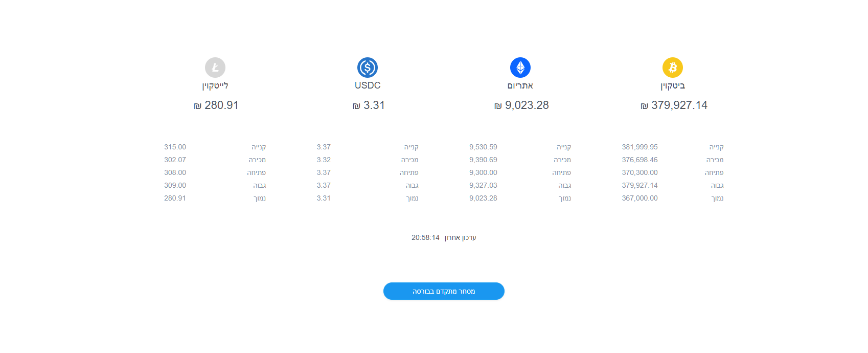Viewport: 868px width, 353px height.
Task: Click the last update time 20:58:14
Action: click(x=425, y=237)
